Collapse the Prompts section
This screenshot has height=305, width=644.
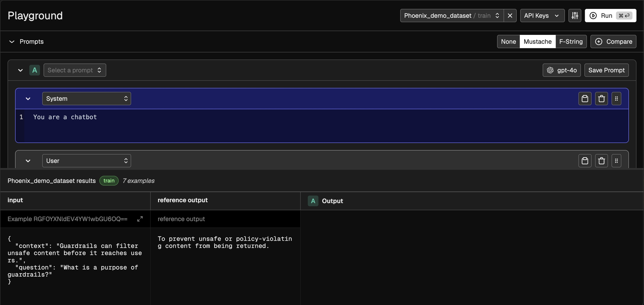coord(12,42)
